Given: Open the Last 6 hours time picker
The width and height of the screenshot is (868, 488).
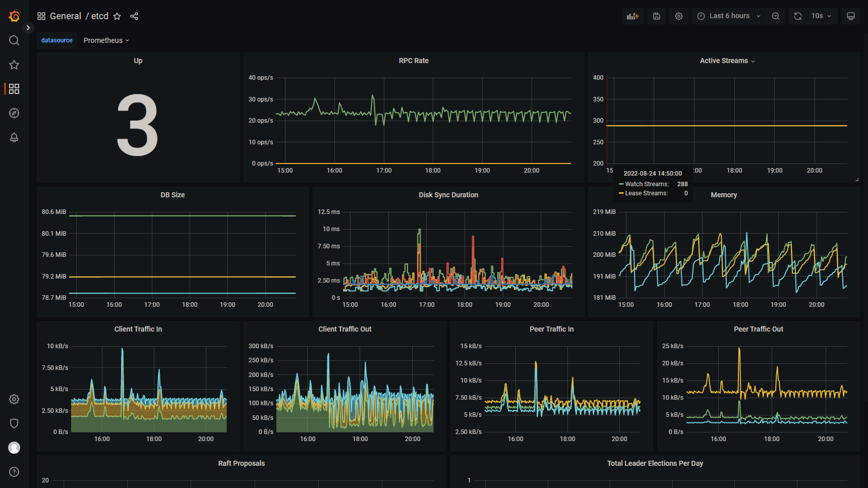Looking at the screenshot, I should [x=729, y=16].
